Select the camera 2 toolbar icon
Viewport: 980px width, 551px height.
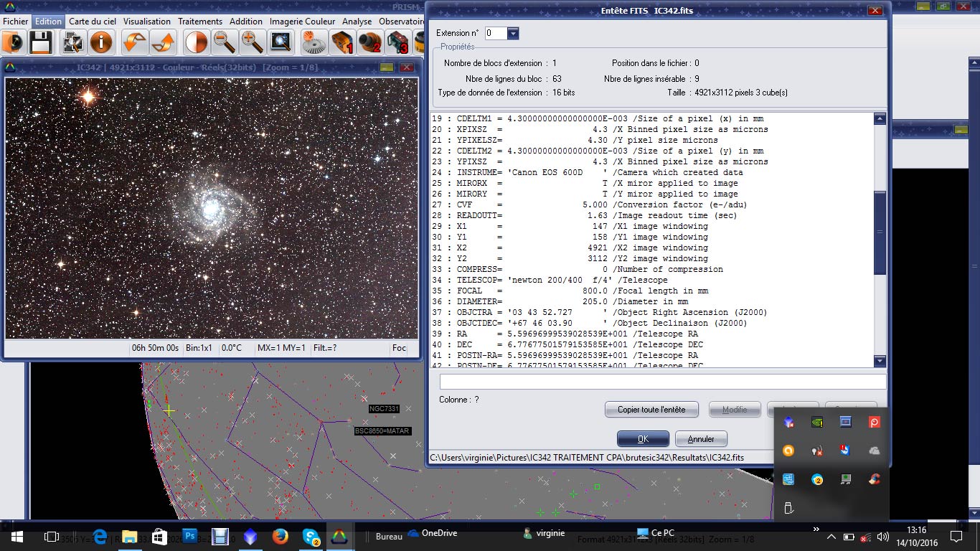(x=369, y=42)
